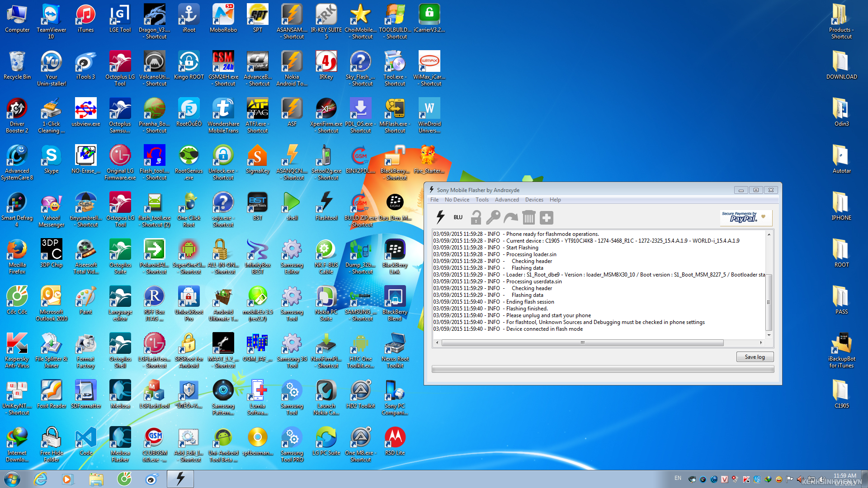Click the plus icon in Flashtool toolbar
Image resolution: width=868 pixels, height=488 pixels.
pos(546,218)
